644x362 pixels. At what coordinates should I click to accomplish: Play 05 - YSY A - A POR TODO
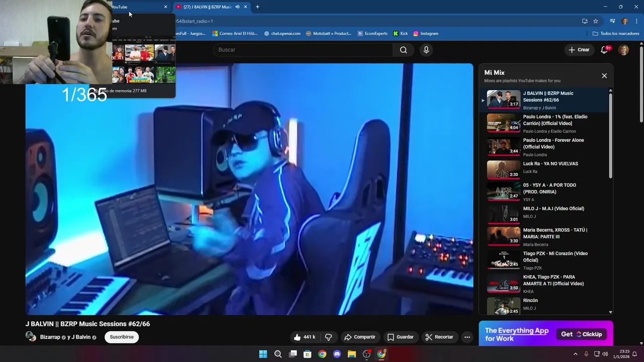tap(545, 192)
